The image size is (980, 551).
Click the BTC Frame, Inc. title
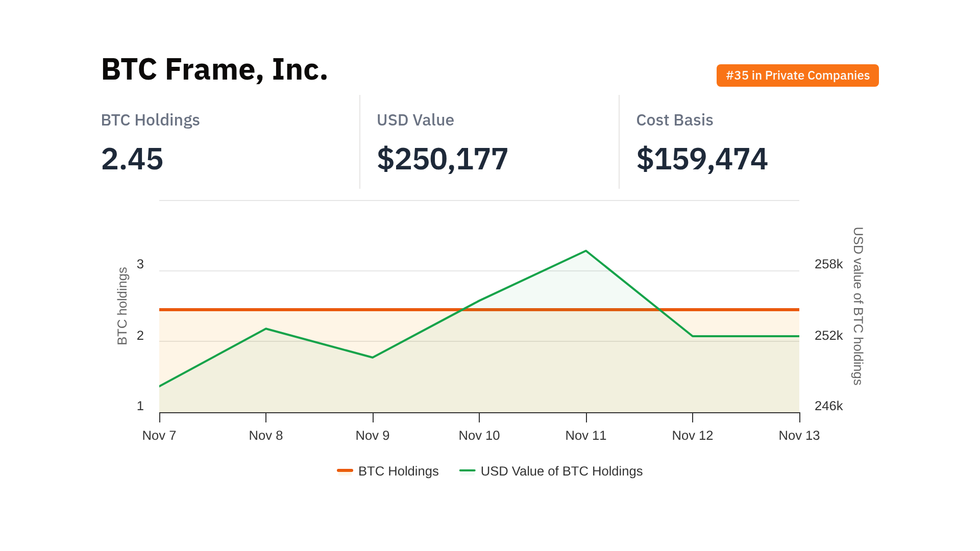pos(214,69)
